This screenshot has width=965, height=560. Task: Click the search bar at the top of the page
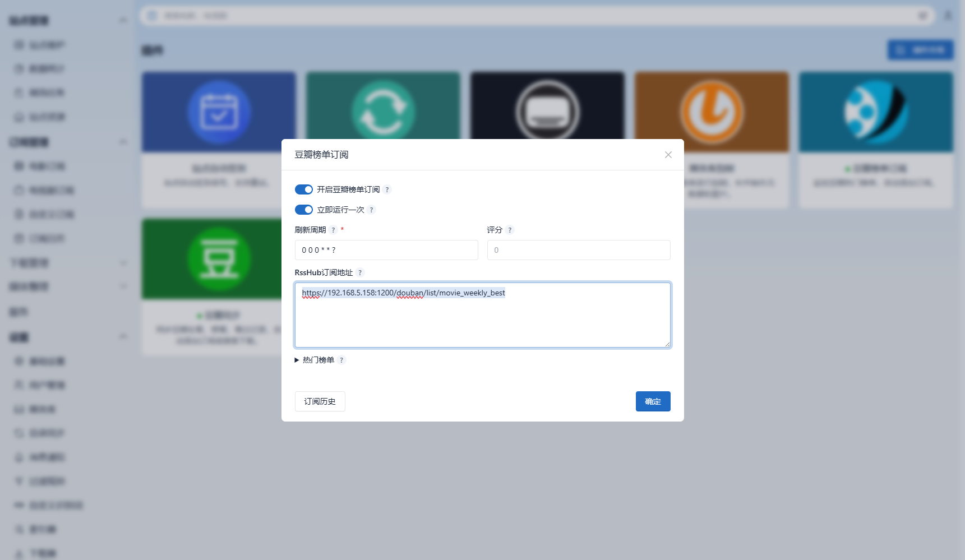click(537, 16)
